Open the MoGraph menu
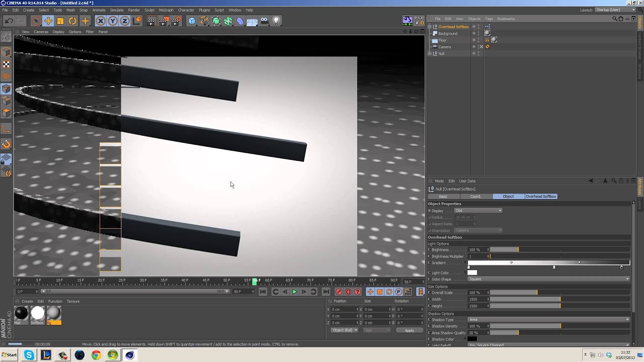 166,10
